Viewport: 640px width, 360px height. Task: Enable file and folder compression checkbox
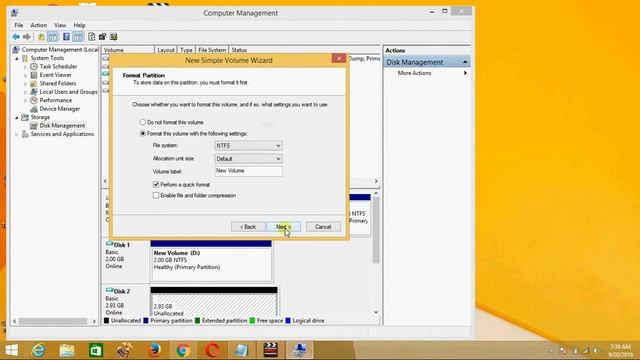156,196
